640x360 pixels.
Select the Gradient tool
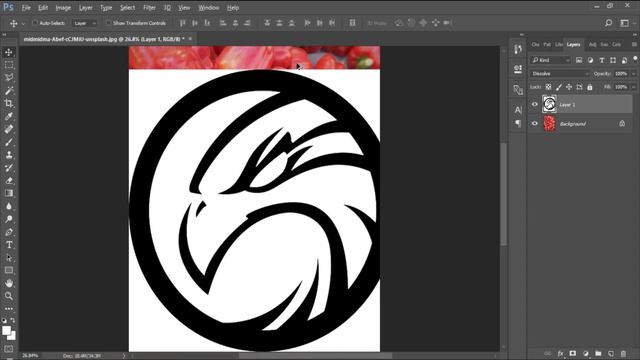(9, 193)
